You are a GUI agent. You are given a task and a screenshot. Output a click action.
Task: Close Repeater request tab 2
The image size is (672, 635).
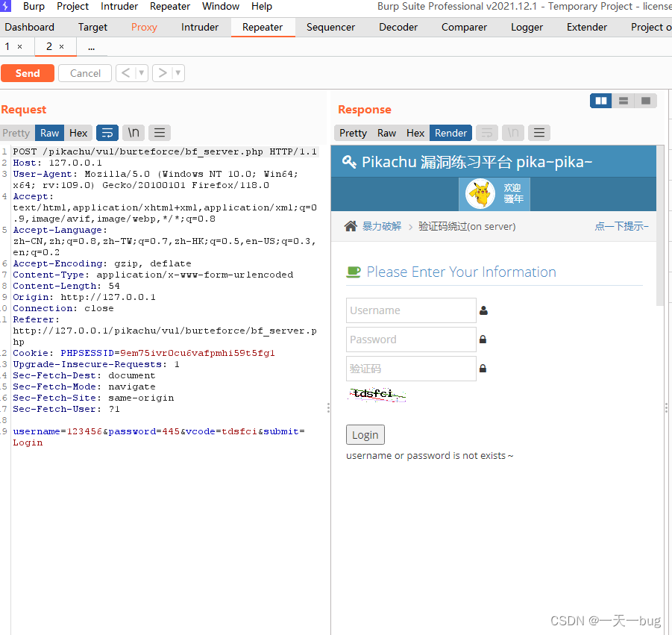[61, 47]
